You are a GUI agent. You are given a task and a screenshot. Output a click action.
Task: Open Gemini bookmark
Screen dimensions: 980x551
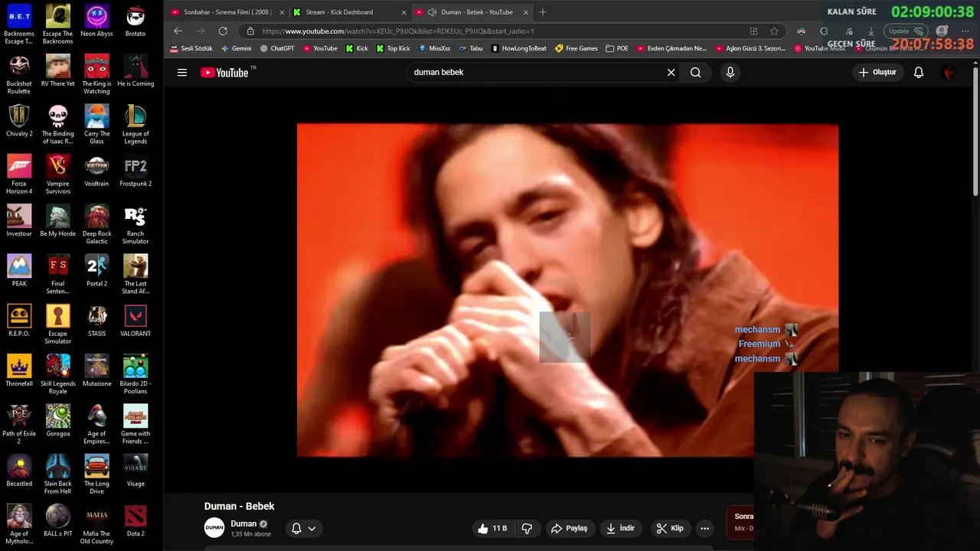coord(236,48)
